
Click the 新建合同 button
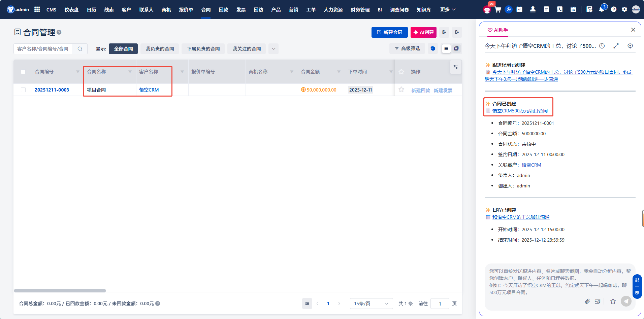coord(389,32)
